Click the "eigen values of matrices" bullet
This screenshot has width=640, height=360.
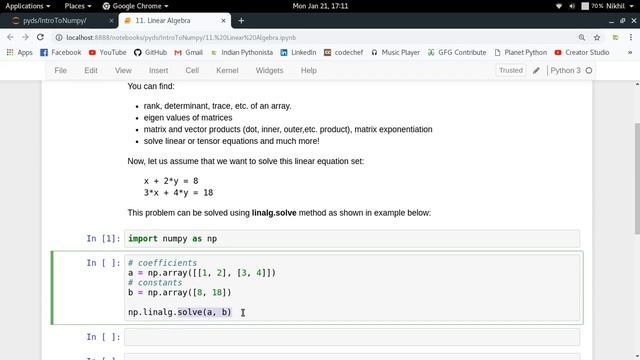tap(188, 118)
